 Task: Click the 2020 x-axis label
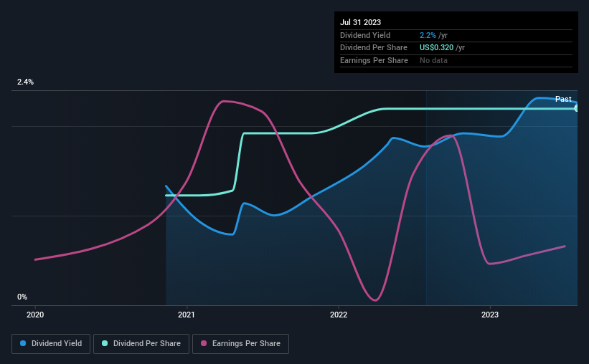pos(35,315)
